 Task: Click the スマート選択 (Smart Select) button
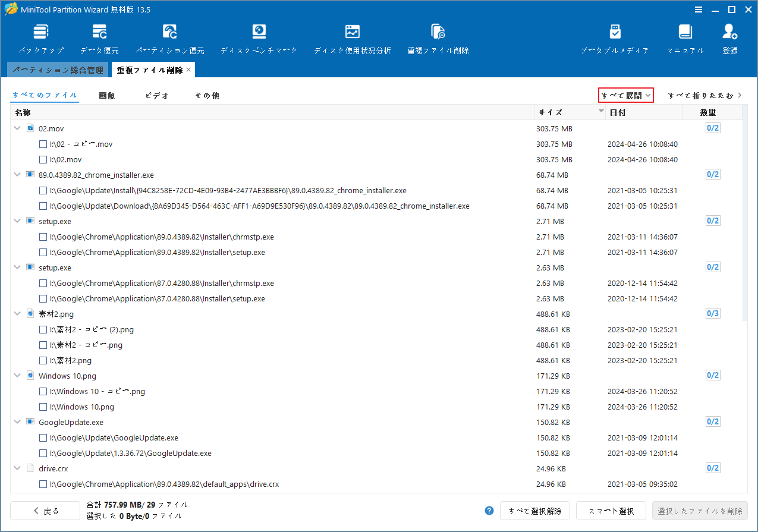tap(611, 511)
